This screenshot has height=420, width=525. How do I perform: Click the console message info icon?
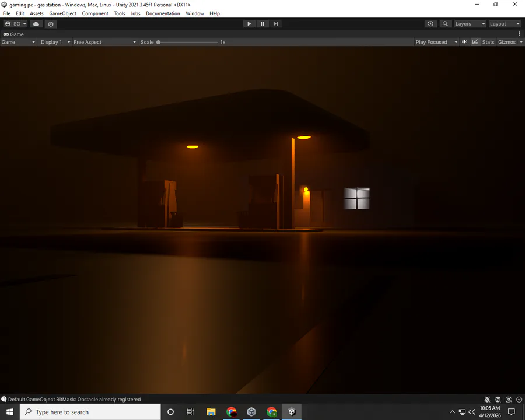tap(4, 399)
